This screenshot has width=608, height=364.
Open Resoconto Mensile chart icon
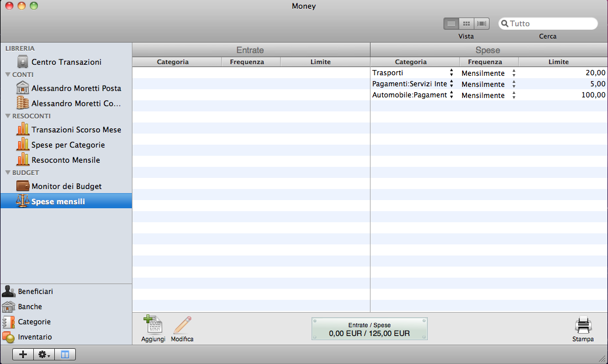23,159
